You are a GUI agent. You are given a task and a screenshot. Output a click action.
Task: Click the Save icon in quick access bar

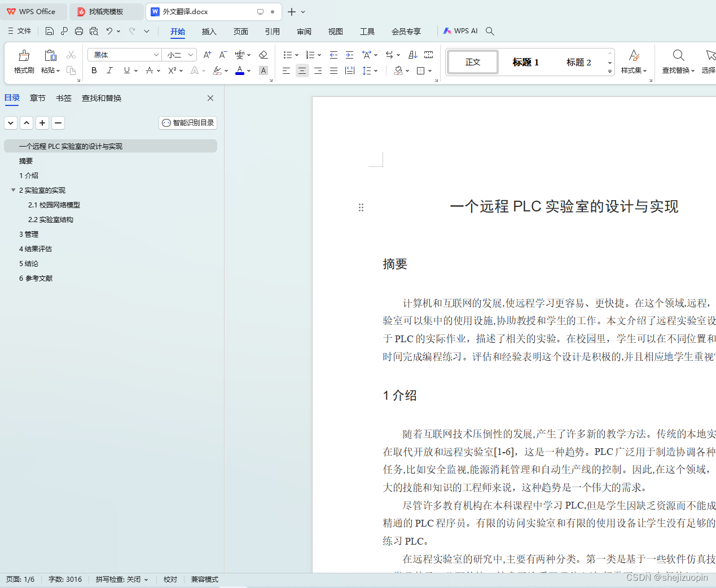click(50, 31)
